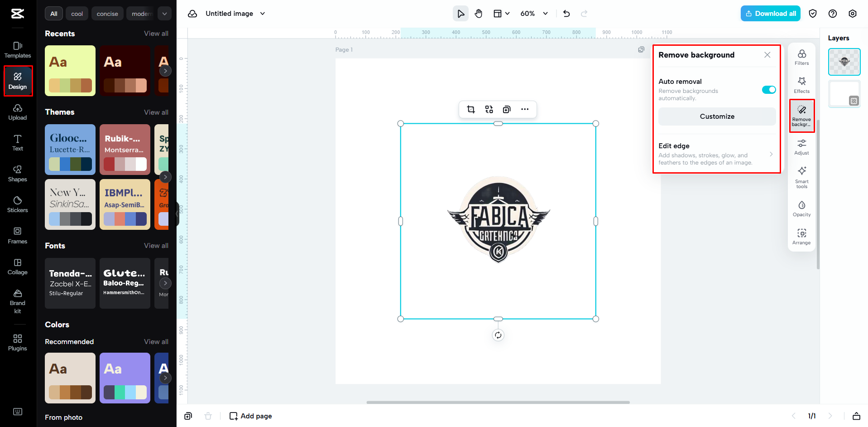This screenshot has height=427, width=868.
Task: Open the Stickers panel
Action: click(17, 204)
